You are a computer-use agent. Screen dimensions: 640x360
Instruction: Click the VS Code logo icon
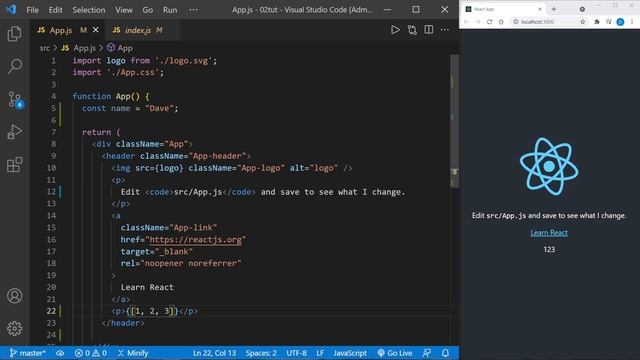click(x=11, y=9)
